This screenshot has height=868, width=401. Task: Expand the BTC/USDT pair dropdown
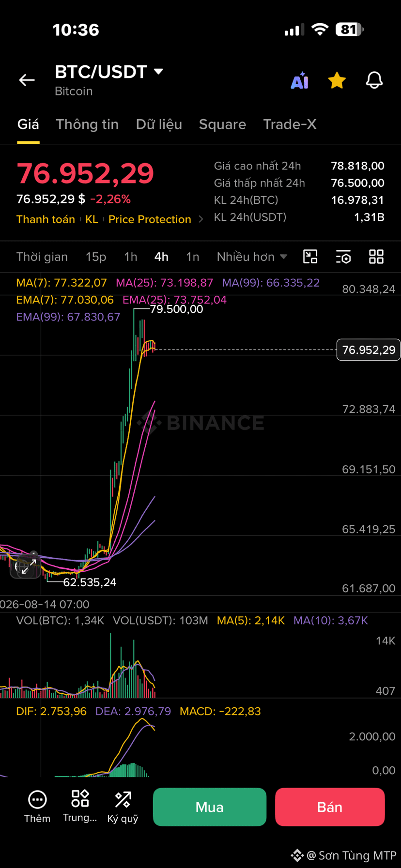point(158,72)
